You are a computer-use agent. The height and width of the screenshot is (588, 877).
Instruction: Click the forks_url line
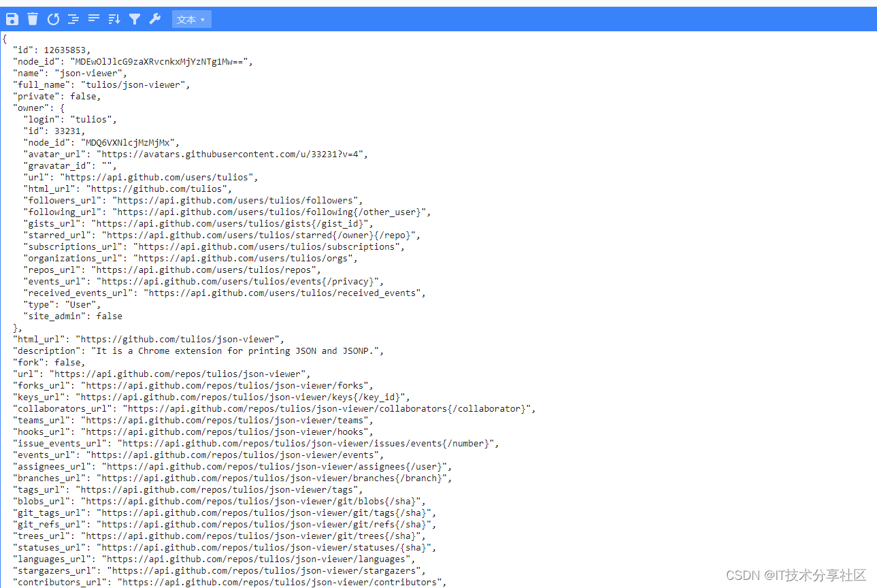(x=193, y=385)
